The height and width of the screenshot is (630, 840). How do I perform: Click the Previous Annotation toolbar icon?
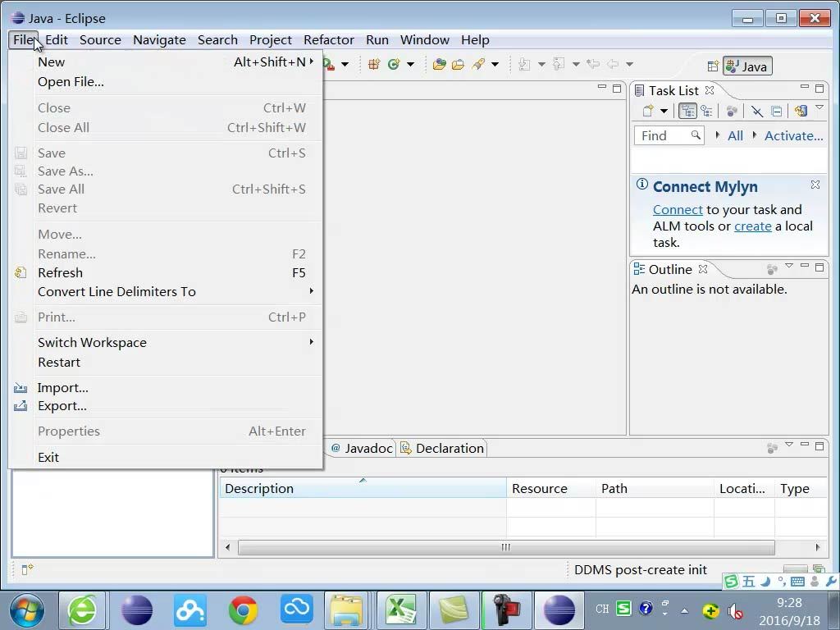pyautogui.click(x=559, y=64)
